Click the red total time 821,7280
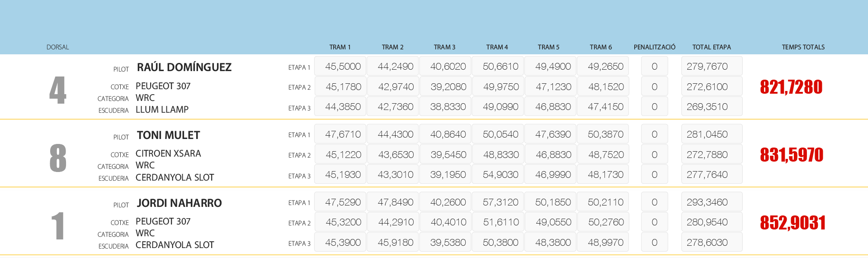The height and width of the screenshot is (258, 868). pyautogui.click(x=791, y=87)
